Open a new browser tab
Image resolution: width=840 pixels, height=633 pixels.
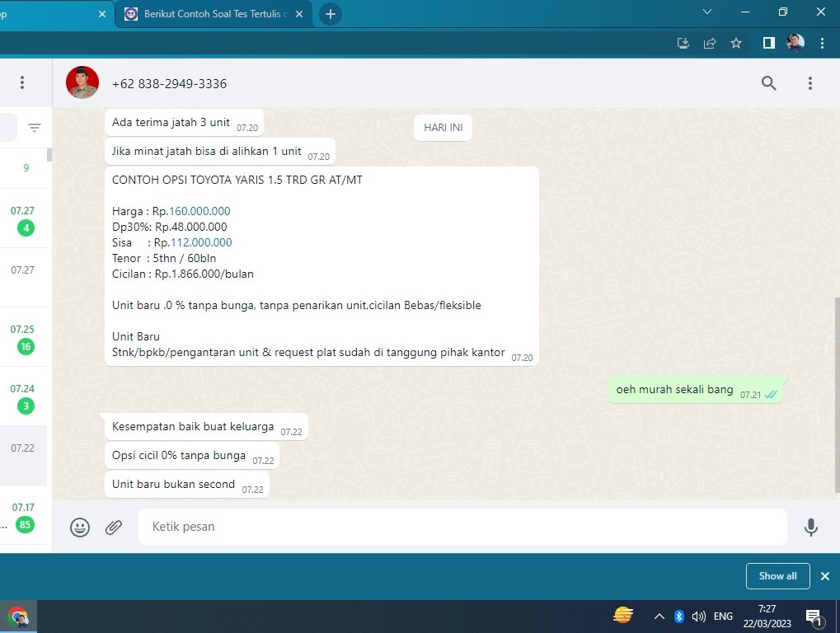click(331, 14)
